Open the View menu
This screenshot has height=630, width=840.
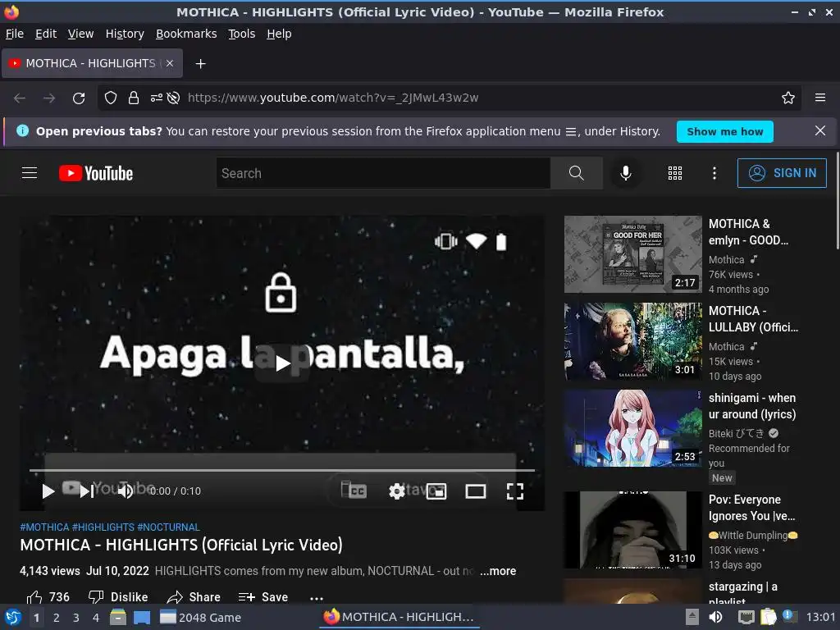click(x=80, y=34)
